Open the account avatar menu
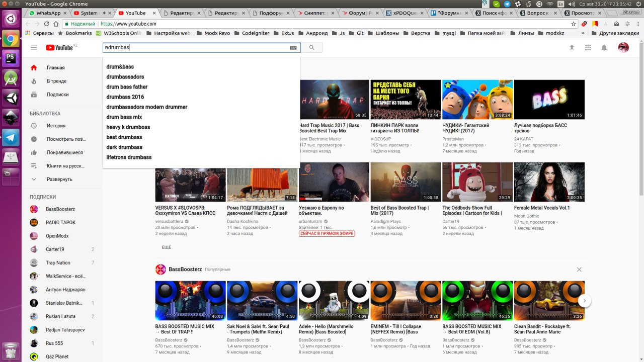Screen dimensions: 644x362 623,48
